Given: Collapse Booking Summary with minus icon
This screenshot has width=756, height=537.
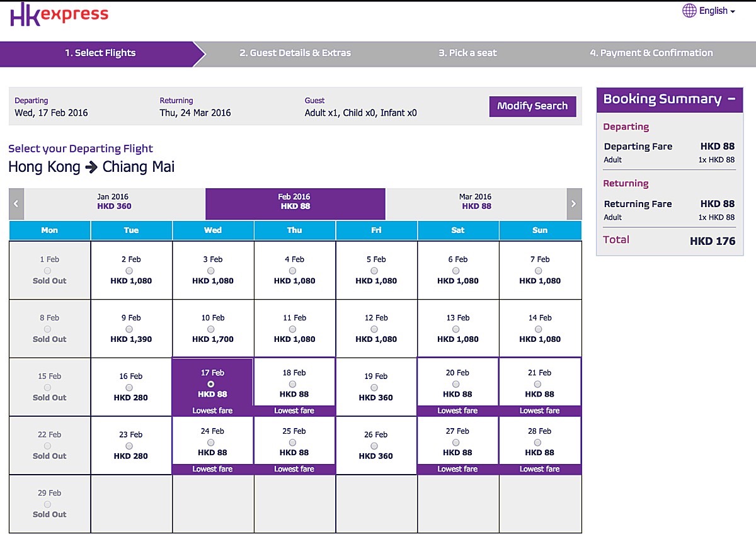Looking at the screenshot, I should point(731,99).
